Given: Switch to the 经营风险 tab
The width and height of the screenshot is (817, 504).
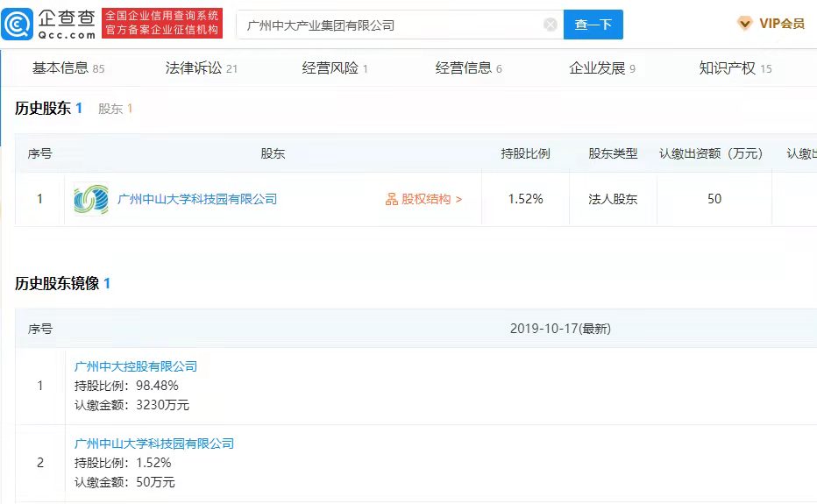Looking at the screenshot, I should coord(335,67).
